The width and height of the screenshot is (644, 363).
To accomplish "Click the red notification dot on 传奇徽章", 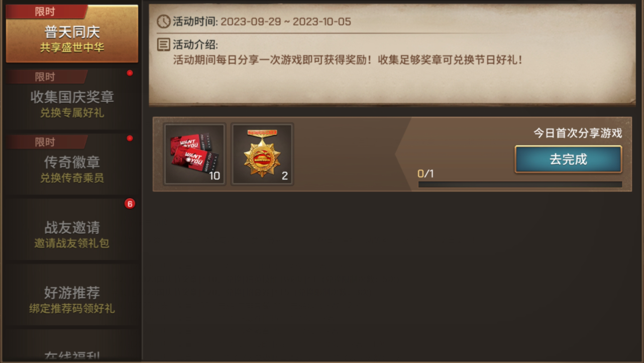I will pyautogui.click(x=130, y=138).
